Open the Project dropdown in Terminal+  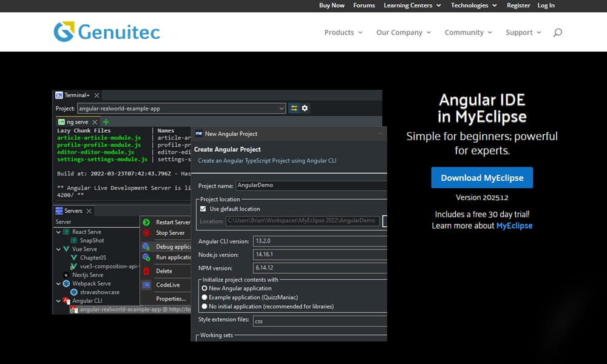click(282, 108)
